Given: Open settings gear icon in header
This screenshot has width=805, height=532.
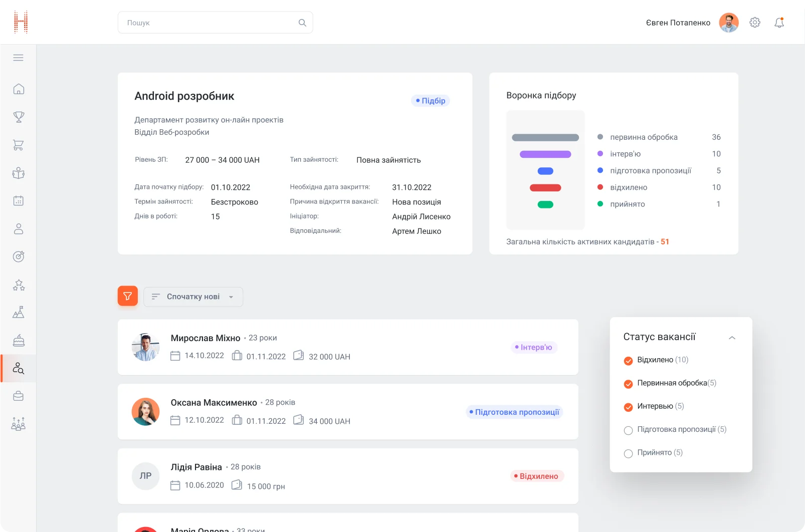Looking at the screenshot, I should [755, 23].
